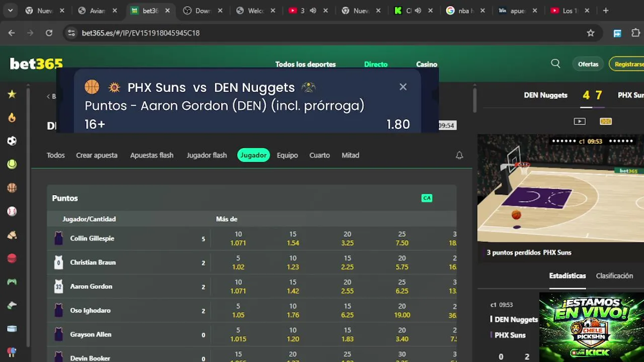644x362 pixels.
Task: Select Aaron Gordon 20+ odds 2.55
Action: (x=347, y=287)
